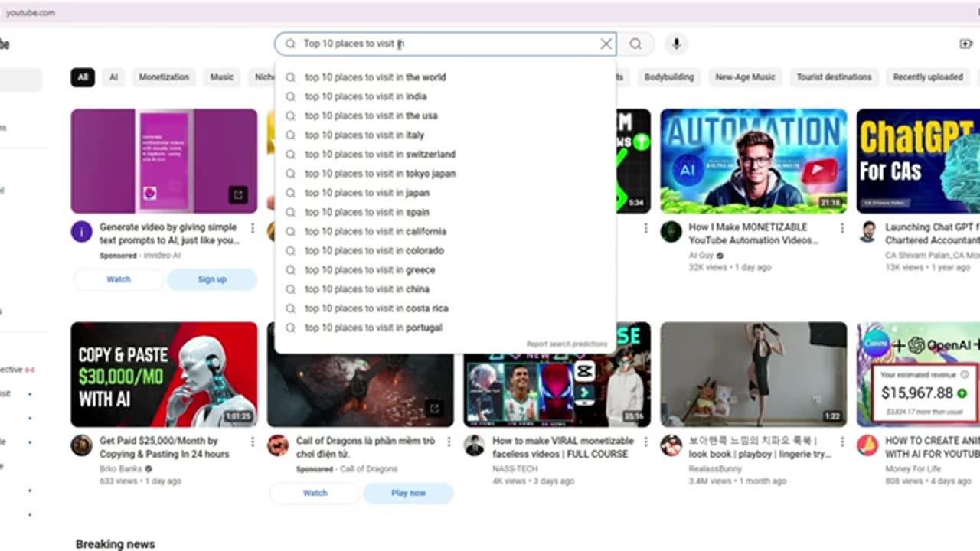Choose suggestion 'top 10 places to visit in colorado'
This screenshot has width=980, height=551.
pos(446,250)
